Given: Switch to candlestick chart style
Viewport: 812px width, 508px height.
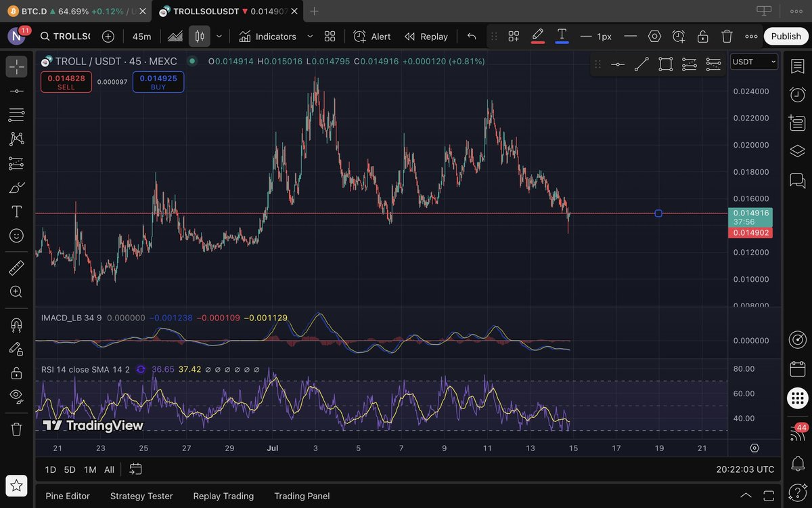Looking at the screenshot, I should 200,37.
